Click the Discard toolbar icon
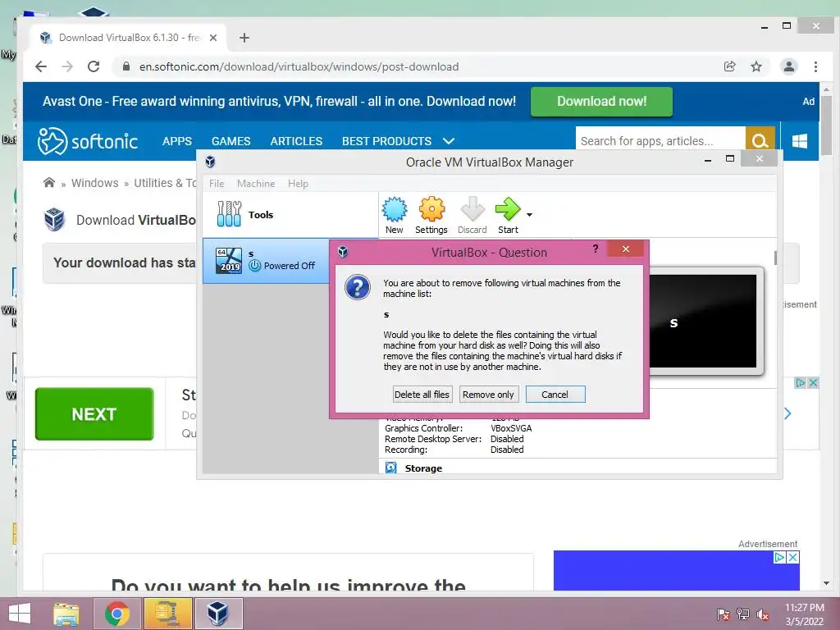The height and width of the screenshot is (630, 840). click(472, 216)
